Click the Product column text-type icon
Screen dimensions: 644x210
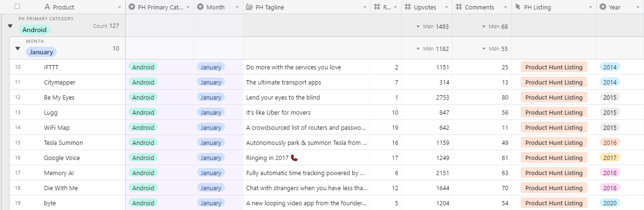pos(47,7)
